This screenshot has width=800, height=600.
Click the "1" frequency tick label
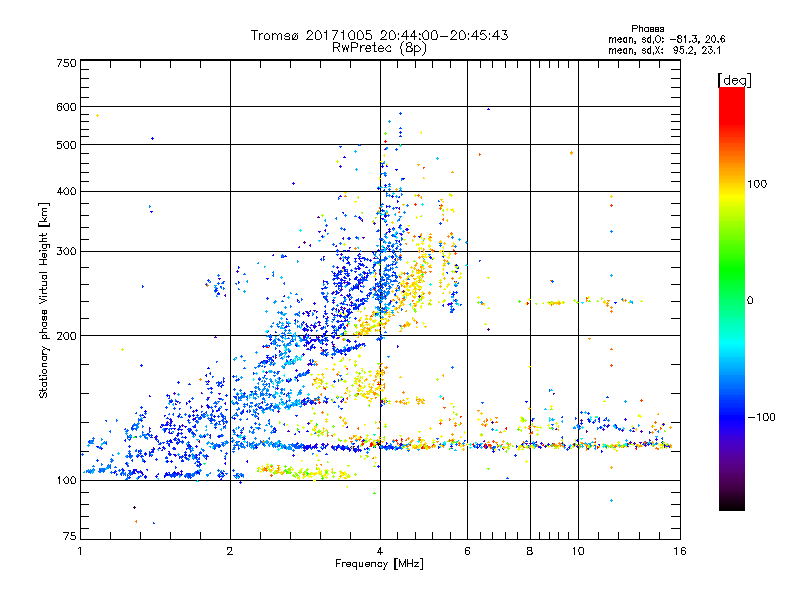pos(80,551)
